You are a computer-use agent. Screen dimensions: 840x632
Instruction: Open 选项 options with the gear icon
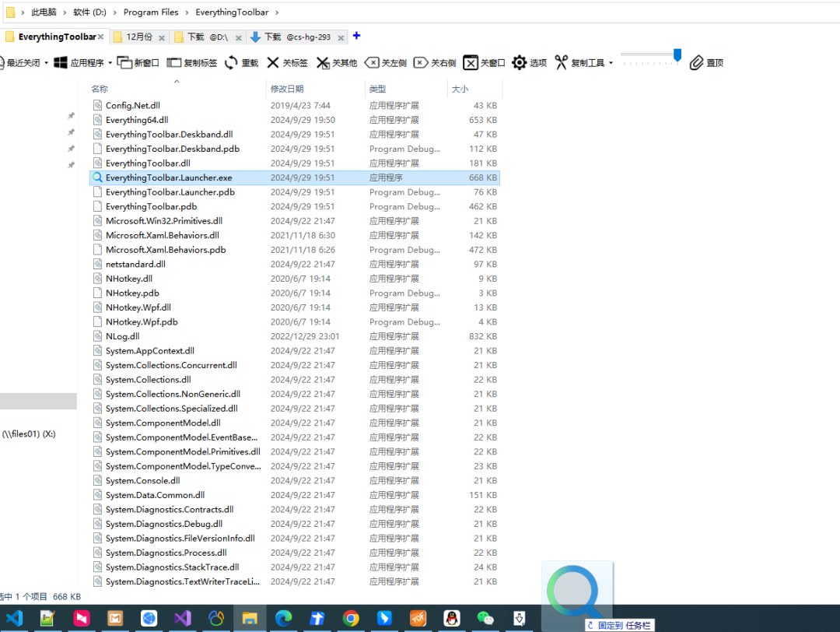pos(529,63)
